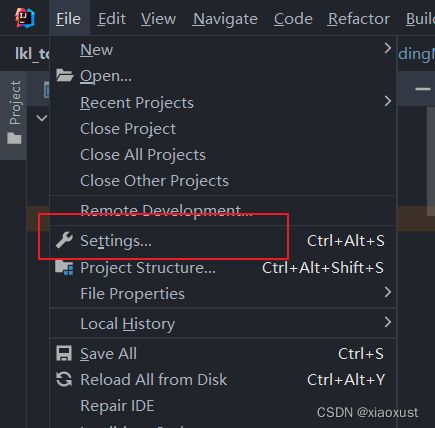435x428 pixels.
Task: Open the Navigate menu
Action: click(x=225, y=19)
